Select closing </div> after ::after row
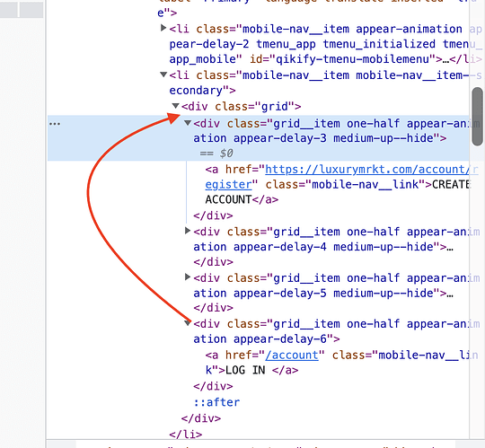485x448 pixels. pyautogui.click(x=201, y=418)
